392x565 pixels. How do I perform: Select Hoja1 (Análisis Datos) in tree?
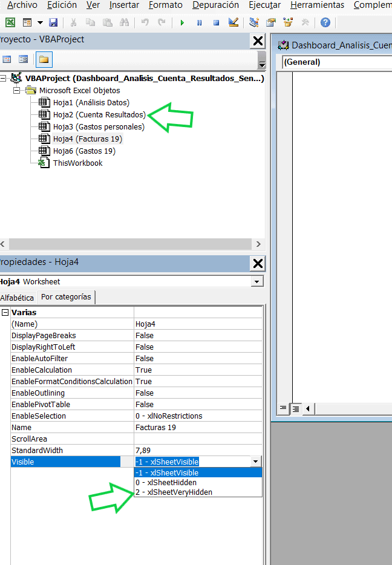91,103
